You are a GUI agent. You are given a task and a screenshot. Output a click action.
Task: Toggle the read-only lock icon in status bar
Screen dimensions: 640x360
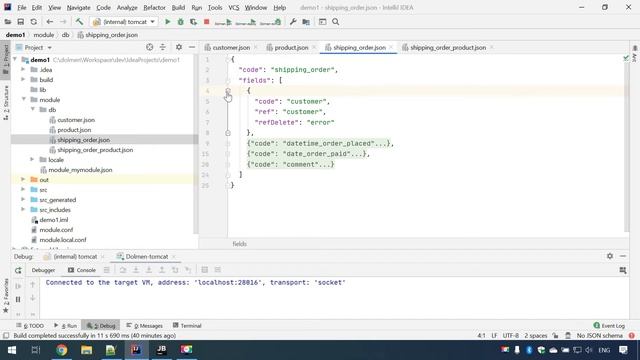[x=555, y=336]
